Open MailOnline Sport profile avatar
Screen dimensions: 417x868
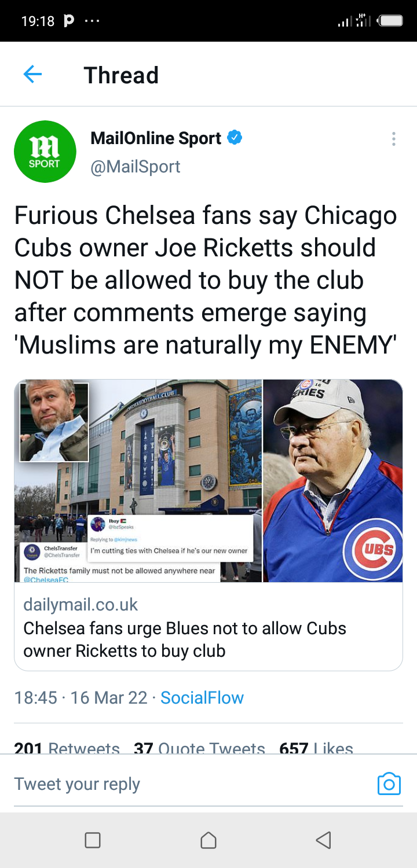tap(45, 152)
